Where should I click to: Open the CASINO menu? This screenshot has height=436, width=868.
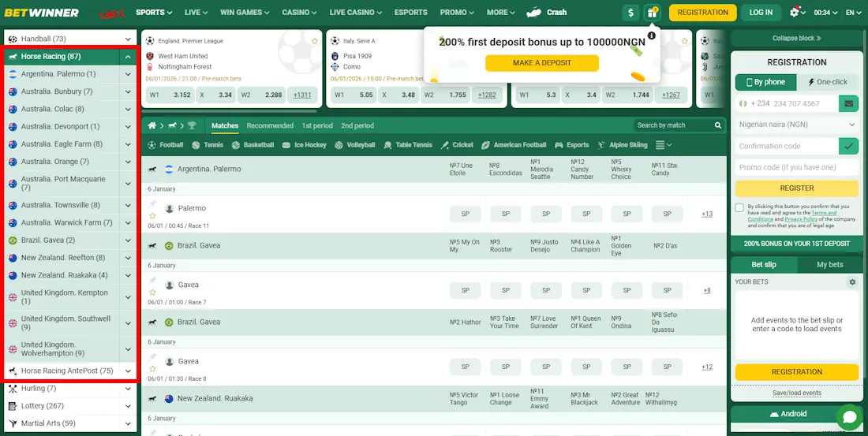point(300,12)
